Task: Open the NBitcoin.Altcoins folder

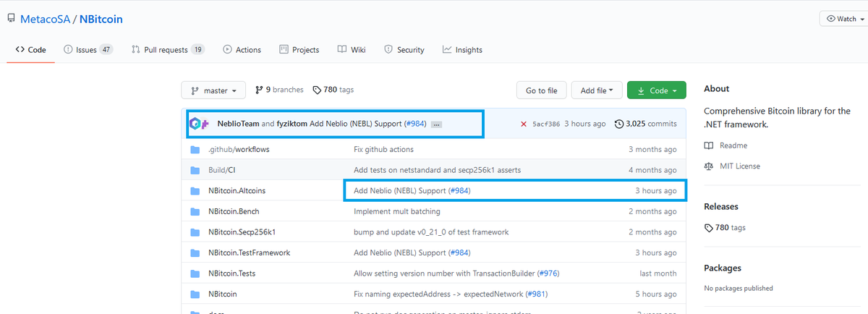Action: (237, 190)
